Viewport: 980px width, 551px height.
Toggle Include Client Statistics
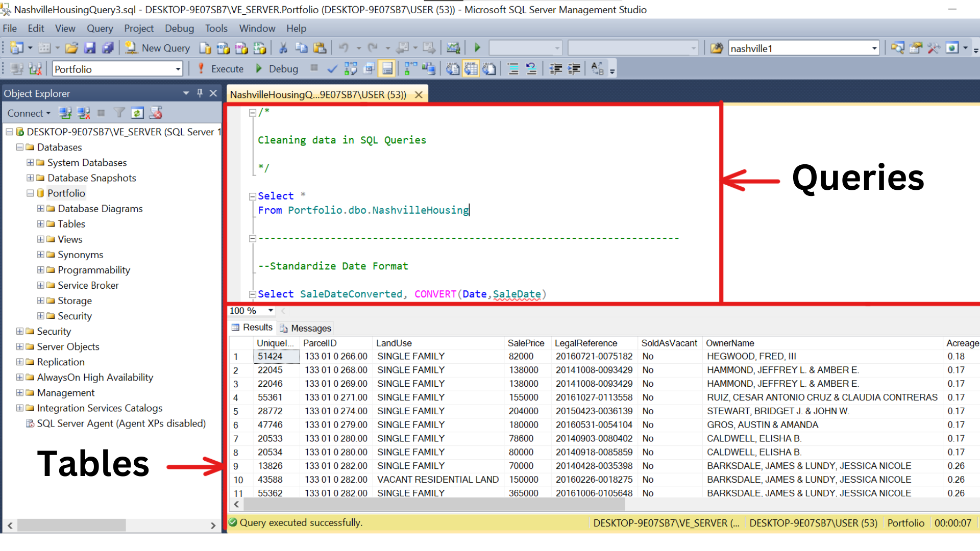point(429,69)
